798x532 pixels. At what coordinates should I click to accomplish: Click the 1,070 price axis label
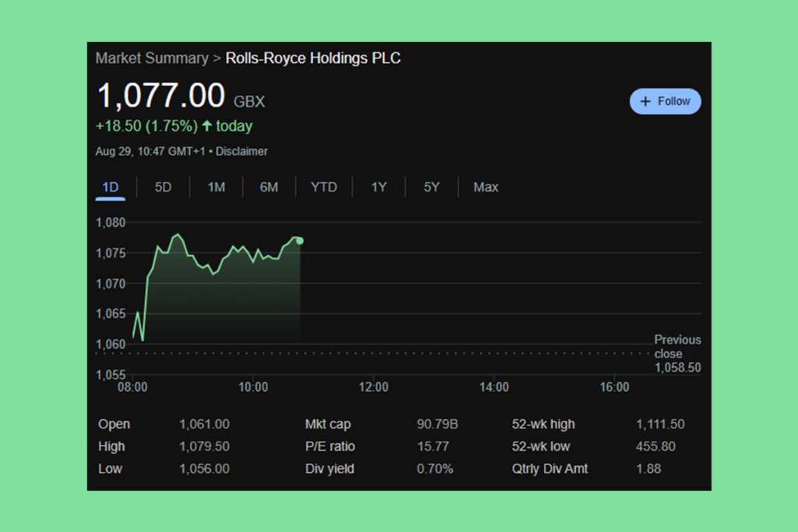pos(111,284)
